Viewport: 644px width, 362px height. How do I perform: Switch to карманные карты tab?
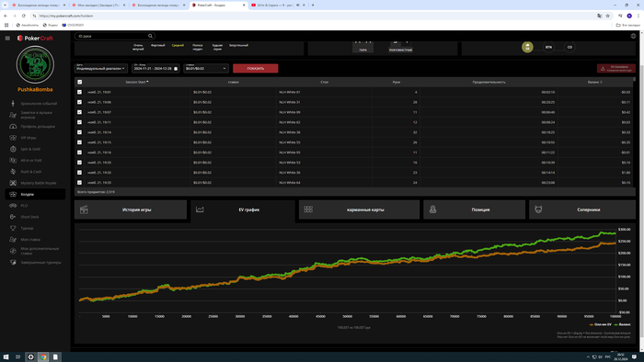359,209
